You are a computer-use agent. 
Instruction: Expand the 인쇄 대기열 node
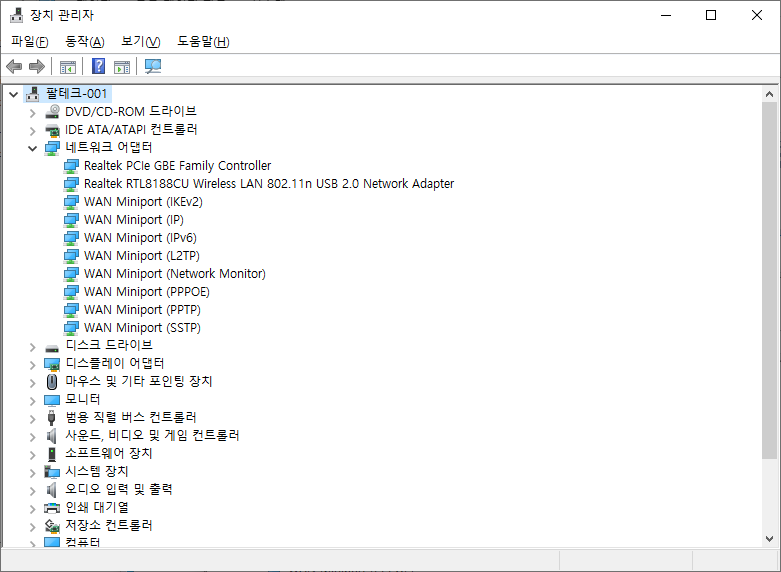pyautogui.click(x=33, y=508)
